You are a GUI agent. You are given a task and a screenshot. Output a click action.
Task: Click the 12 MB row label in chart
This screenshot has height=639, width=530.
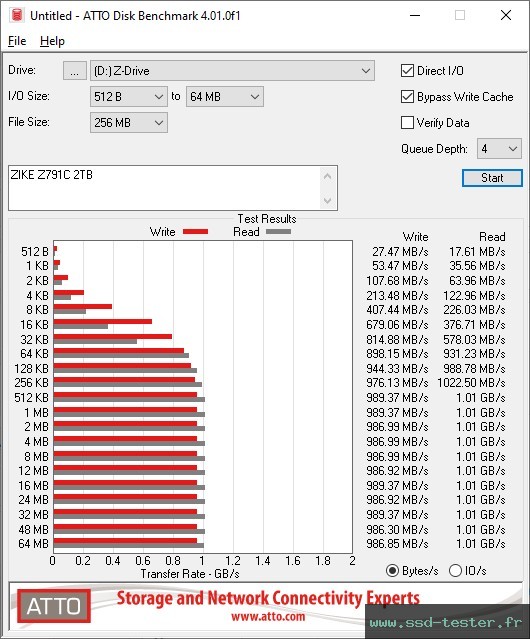click(33, 471)
